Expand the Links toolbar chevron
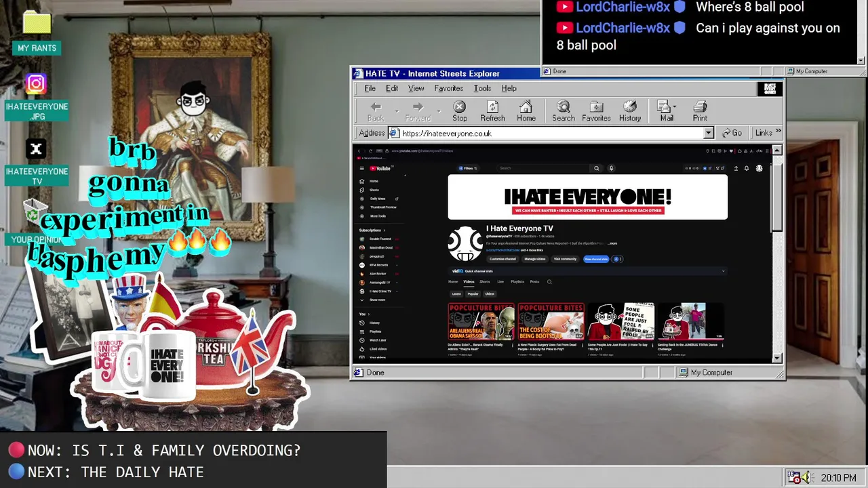868x488 pixels. coord(778,131)
